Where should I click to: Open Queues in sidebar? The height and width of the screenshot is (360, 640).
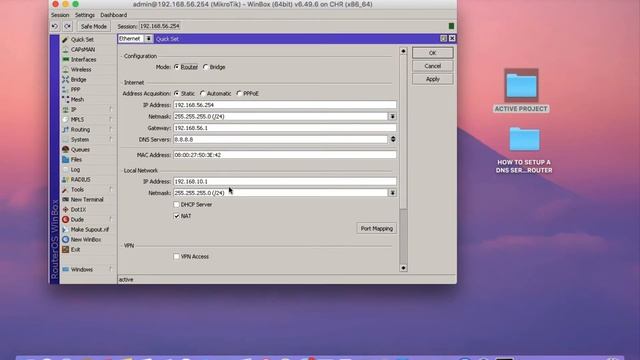pos(80,149)
